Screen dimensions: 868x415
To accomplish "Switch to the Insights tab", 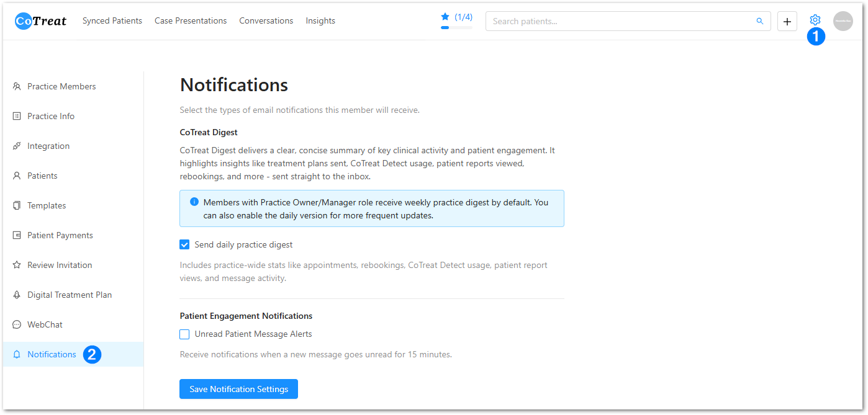I will coord(320,21).
